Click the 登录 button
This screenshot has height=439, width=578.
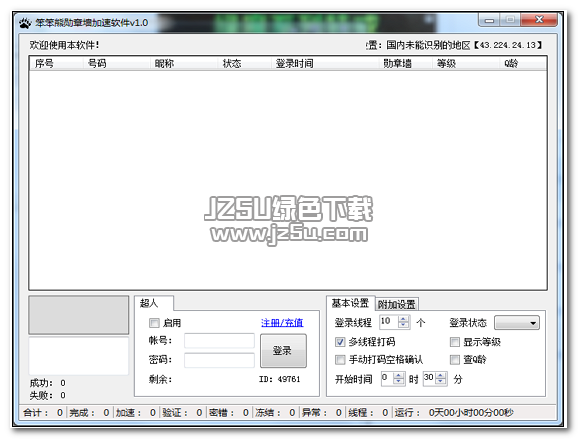(x=283, y=351)
